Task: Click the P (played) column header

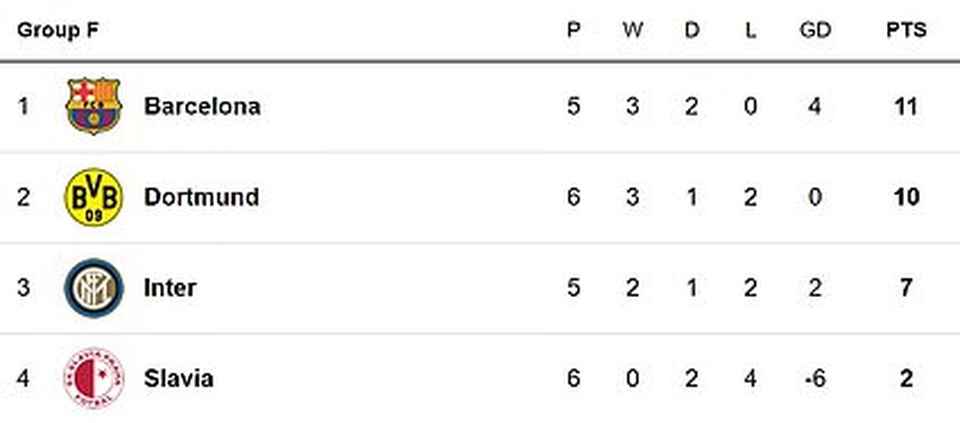Action: [573, 30]
